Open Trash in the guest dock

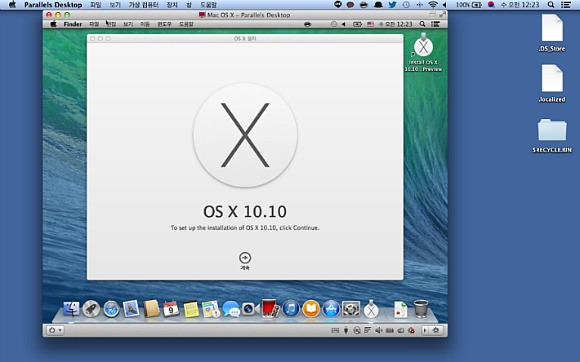point(421,309)
